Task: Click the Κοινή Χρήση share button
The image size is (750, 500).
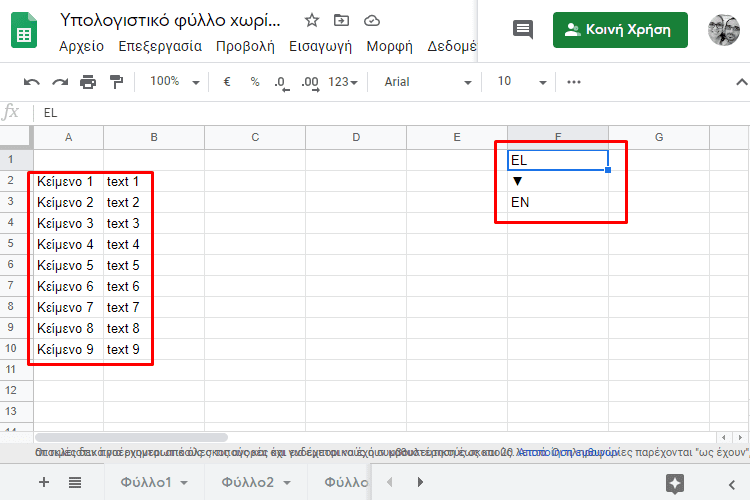Action: pyautogui.click(x=620, y=30)
